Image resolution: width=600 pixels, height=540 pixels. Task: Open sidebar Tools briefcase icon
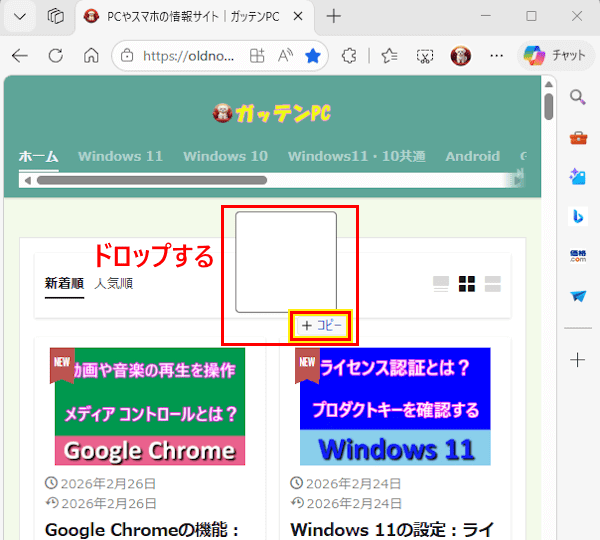[x=578, y=138]
